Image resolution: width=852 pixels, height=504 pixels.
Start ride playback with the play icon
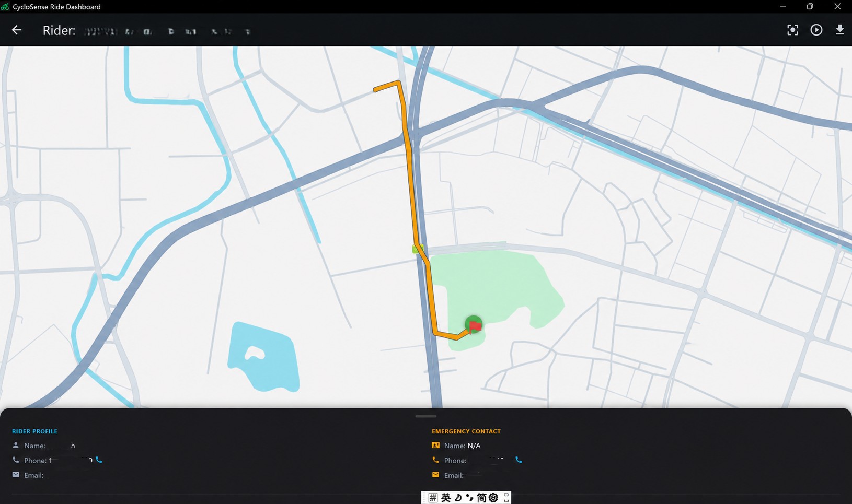(x=816, y=30)
